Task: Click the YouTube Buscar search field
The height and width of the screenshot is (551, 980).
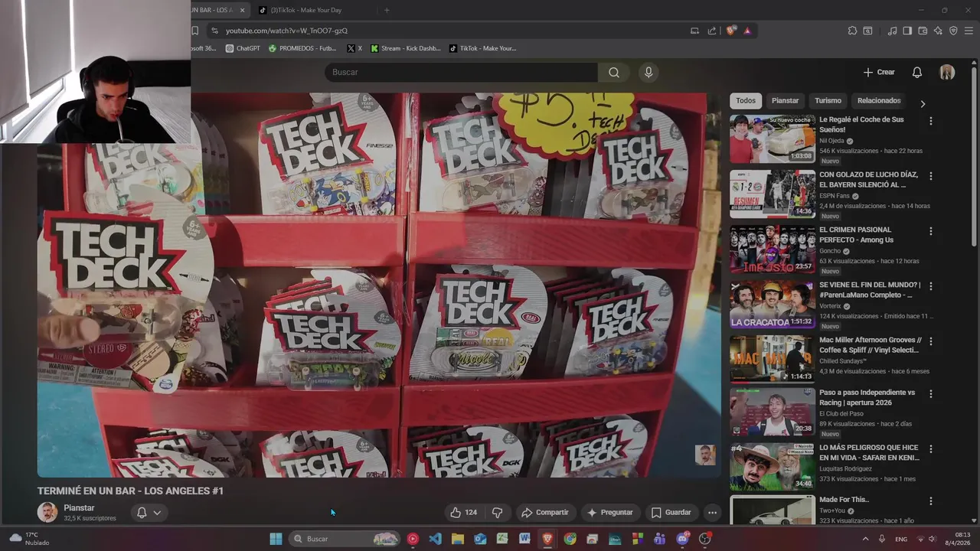Action: 461,72
